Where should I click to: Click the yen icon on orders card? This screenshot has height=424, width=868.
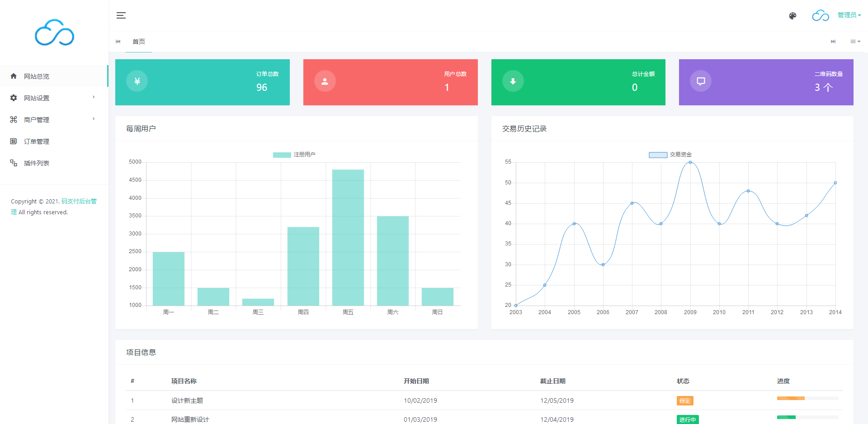click(137, 81)
